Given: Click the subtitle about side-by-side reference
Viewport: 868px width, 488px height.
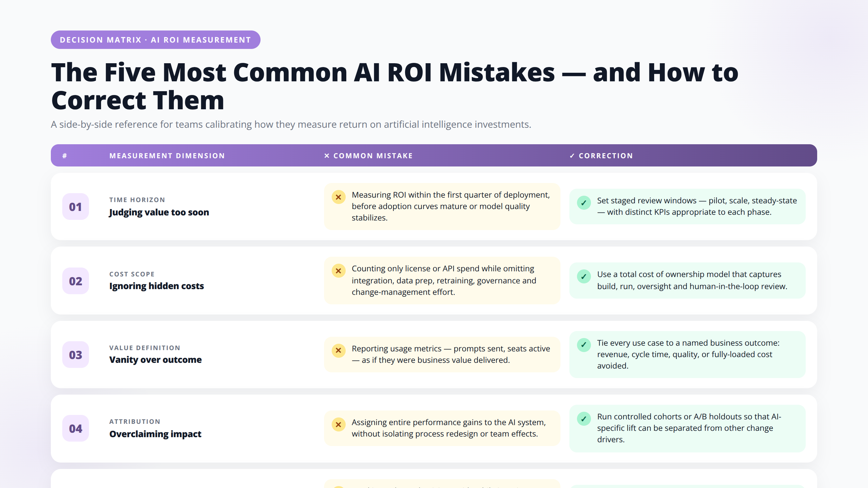Looking at the screenshot, I should (x=291, y=124).
